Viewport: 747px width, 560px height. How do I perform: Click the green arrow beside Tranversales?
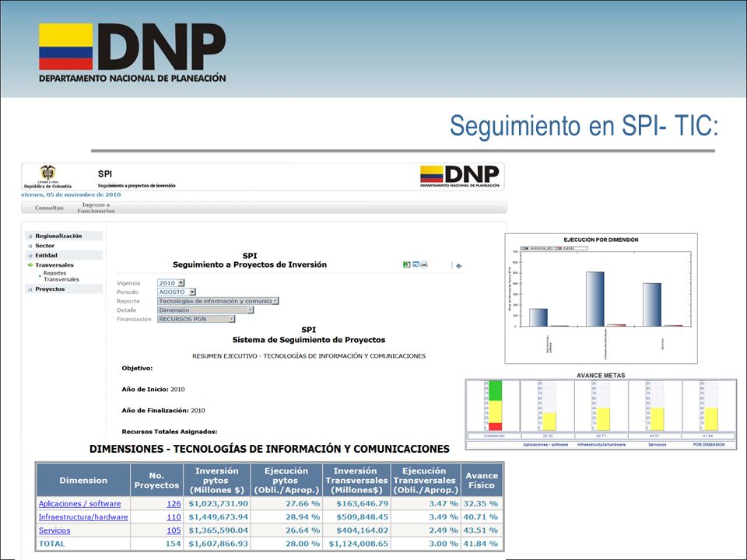(30, 265)
